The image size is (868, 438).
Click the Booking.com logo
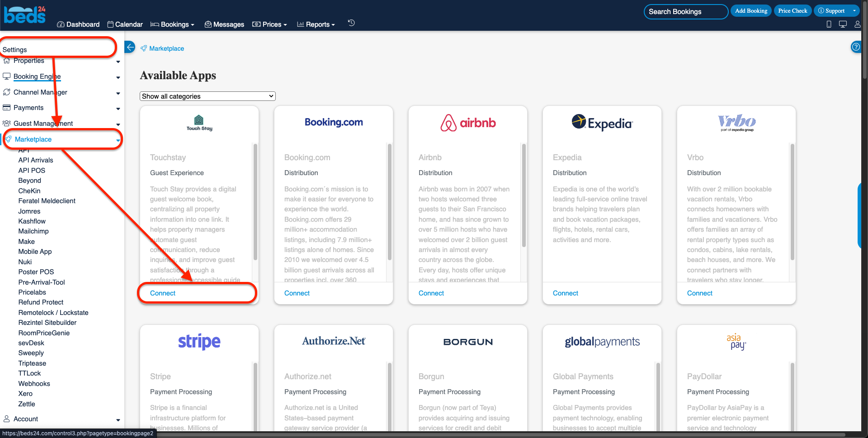click(334, 122)
